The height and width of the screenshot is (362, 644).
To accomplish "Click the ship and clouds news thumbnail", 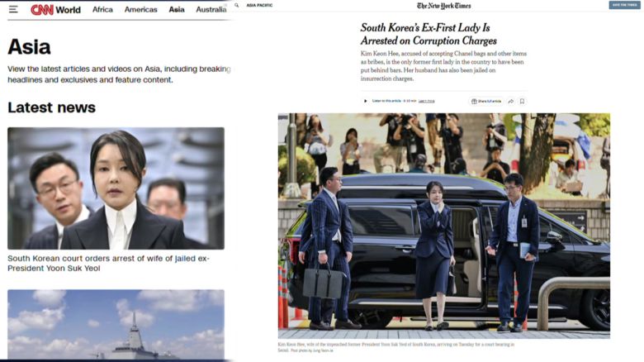I will coord(116,324).
